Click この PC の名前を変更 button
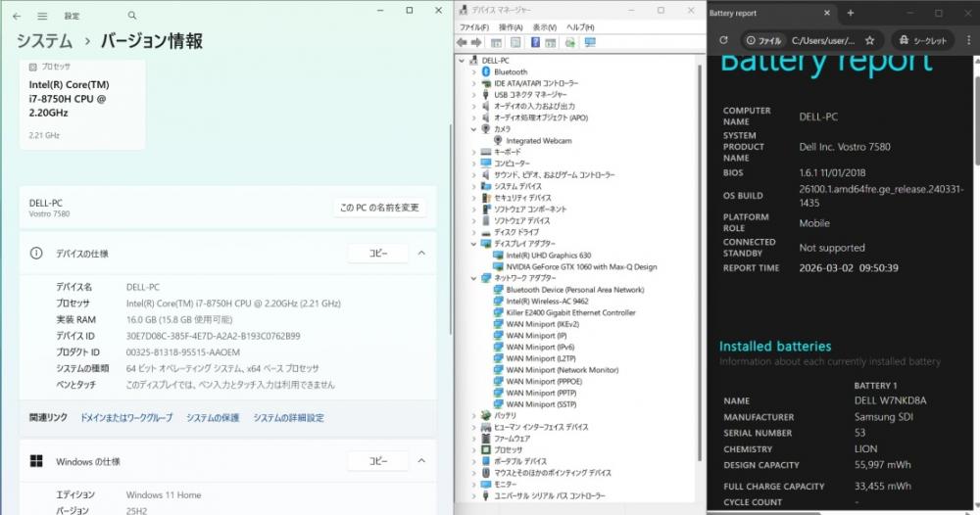This screenshot has width=980, height=515. pyautogui.click(x=379, y=208)
